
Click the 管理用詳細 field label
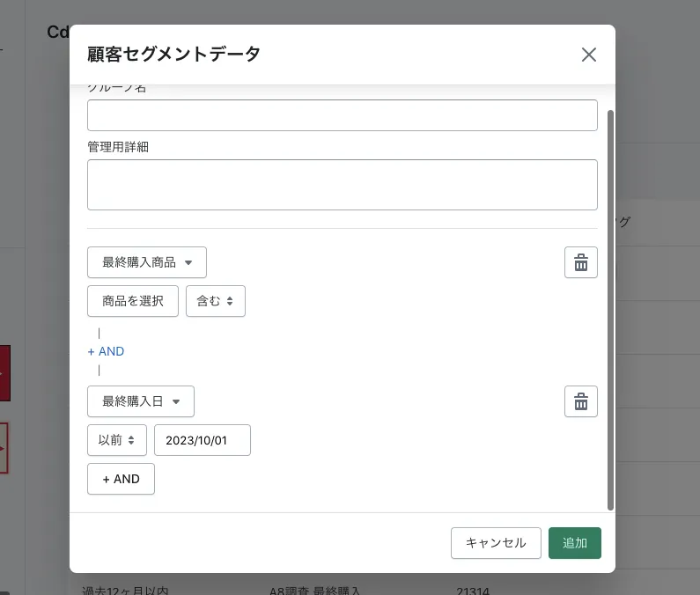tap(118, 147)
